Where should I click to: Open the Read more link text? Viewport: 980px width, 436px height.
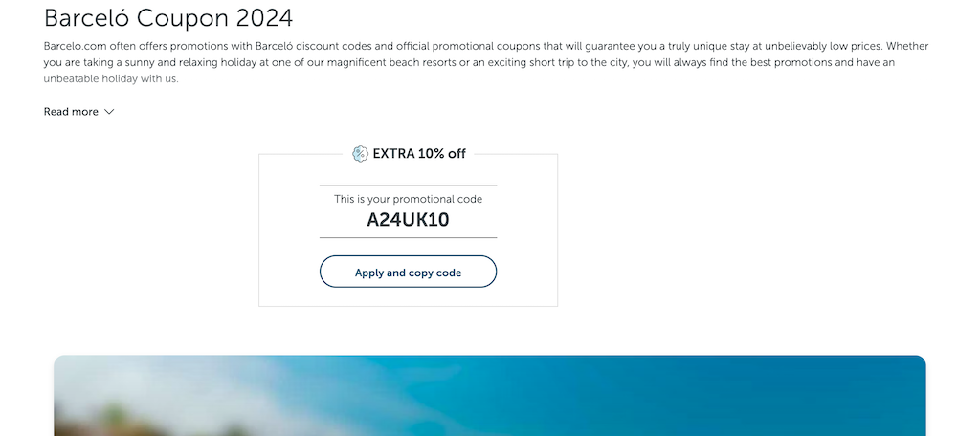[71, 112]
